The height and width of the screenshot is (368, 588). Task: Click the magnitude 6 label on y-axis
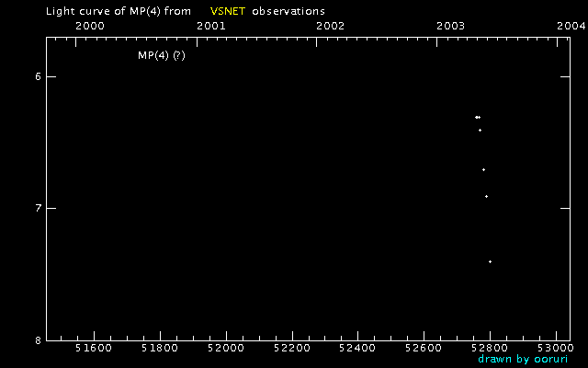(38, 76)
